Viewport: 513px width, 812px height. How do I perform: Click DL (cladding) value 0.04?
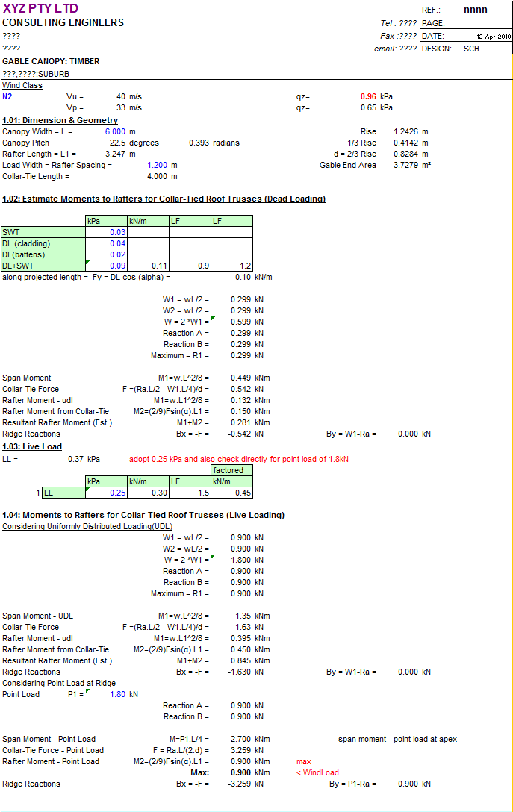(x=106, y=243)
